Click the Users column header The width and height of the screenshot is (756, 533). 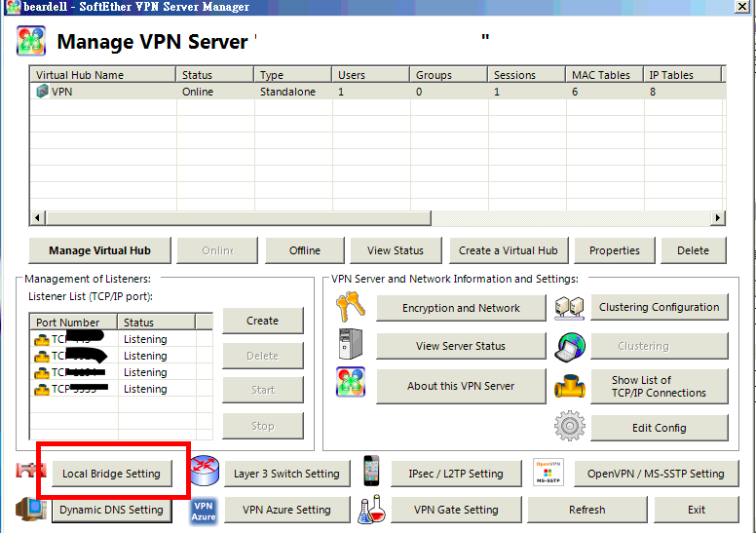[371, 75]
